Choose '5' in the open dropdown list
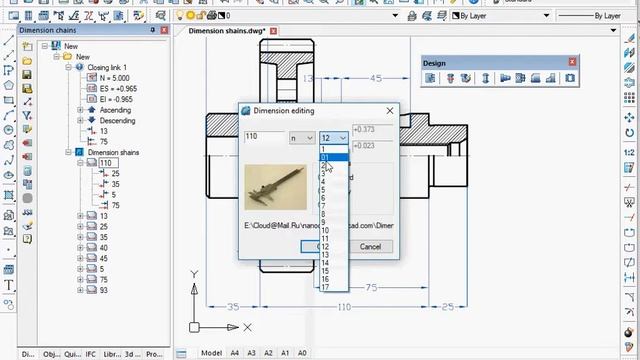640x360 pixels. click(334, 190)
